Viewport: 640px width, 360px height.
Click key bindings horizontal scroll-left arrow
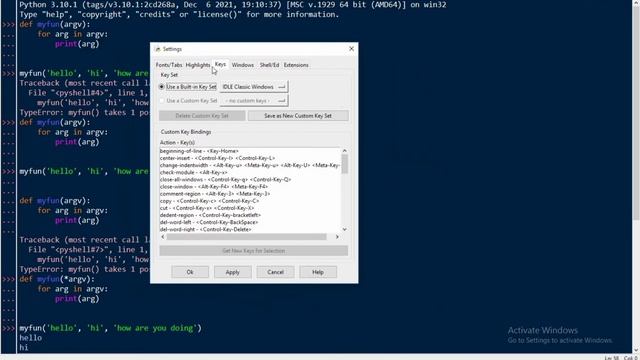click(x=163, y=237)
